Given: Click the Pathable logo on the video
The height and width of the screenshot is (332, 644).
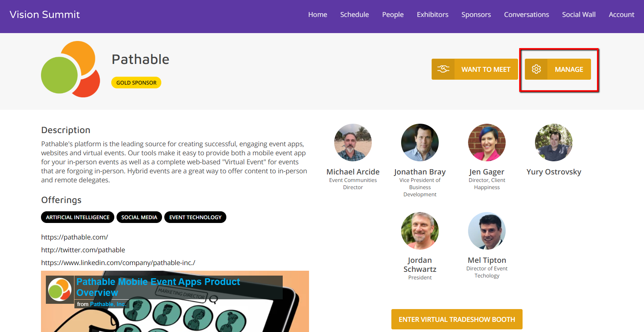Looking at the screenshot, I should pos(60,290).
